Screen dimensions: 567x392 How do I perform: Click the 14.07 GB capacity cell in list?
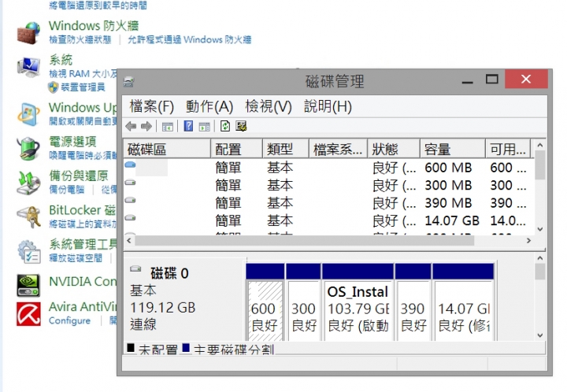[452, 220]
